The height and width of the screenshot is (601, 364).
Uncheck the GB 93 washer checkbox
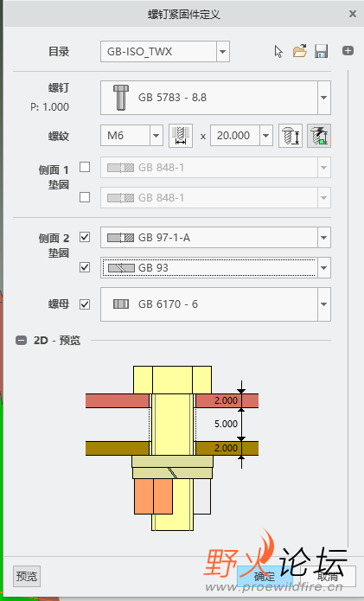click(x=85, y=267)
